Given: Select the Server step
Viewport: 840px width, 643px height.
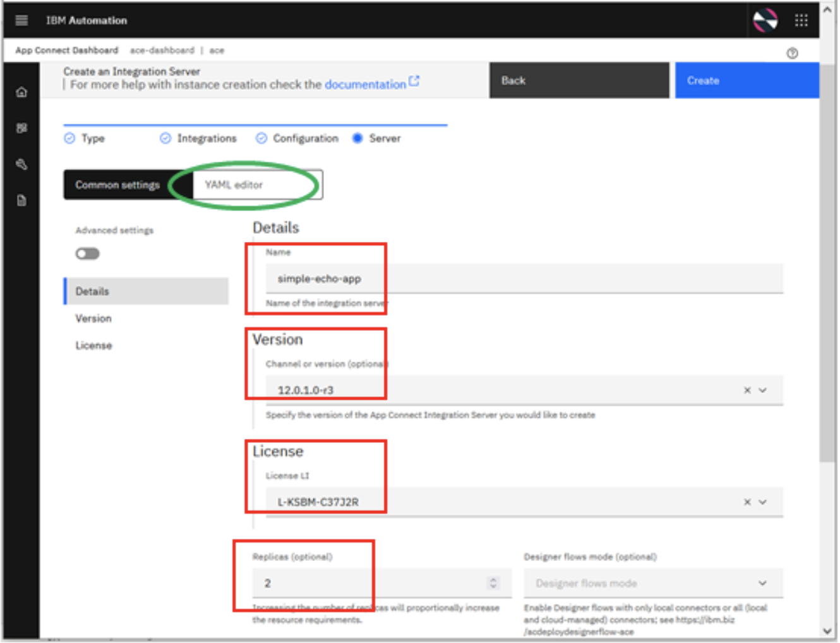Looking at the screenshot, I should tap(376, 138).
